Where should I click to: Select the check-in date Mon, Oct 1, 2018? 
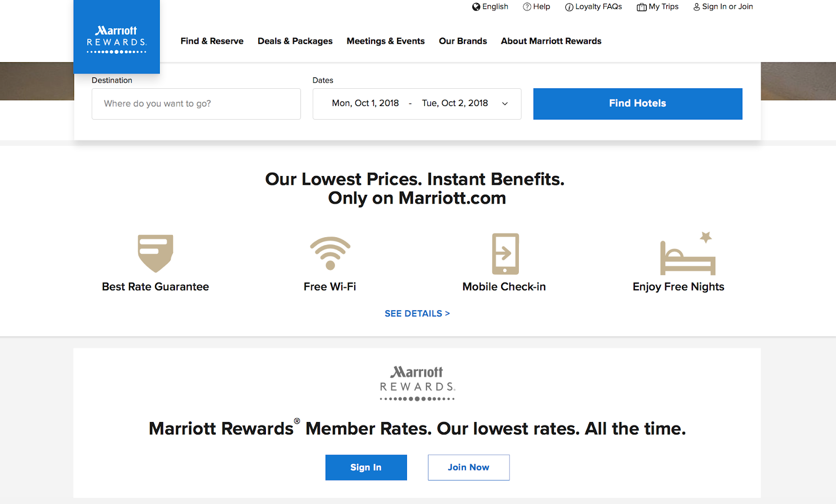(365, 103)
